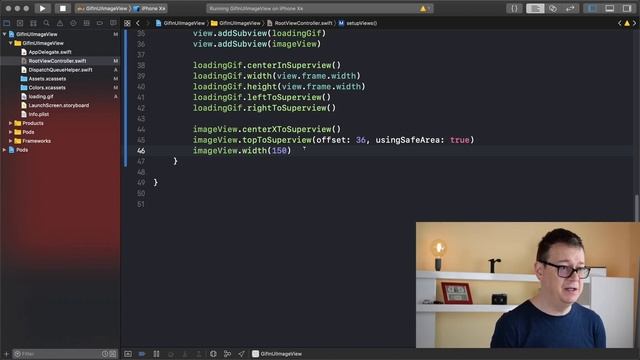The height and width of the screenshot is (360, 640).
Task: Select the Standard editor button
Action: pyautogui.click(x=535, y=8)
